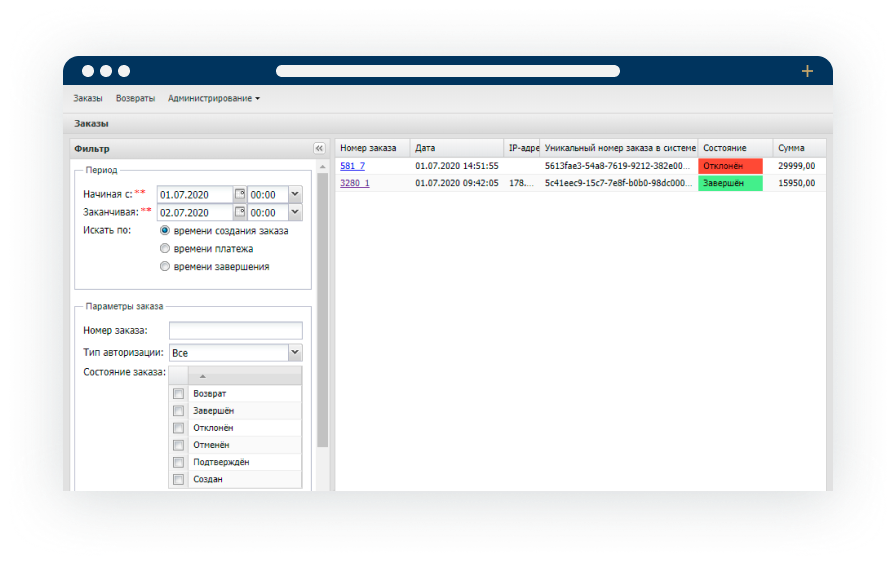
Task: Open order link 581_7
Action: (x=352, y=166)
